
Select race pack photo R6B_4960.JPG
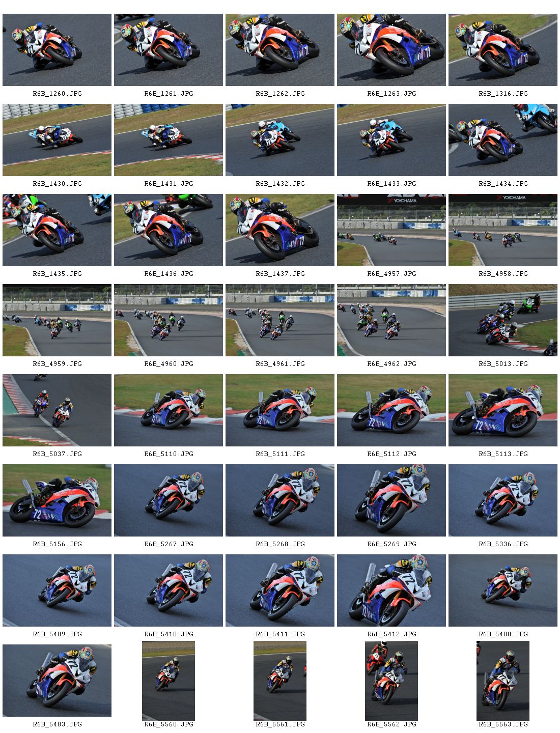click(x=169, y=320)
